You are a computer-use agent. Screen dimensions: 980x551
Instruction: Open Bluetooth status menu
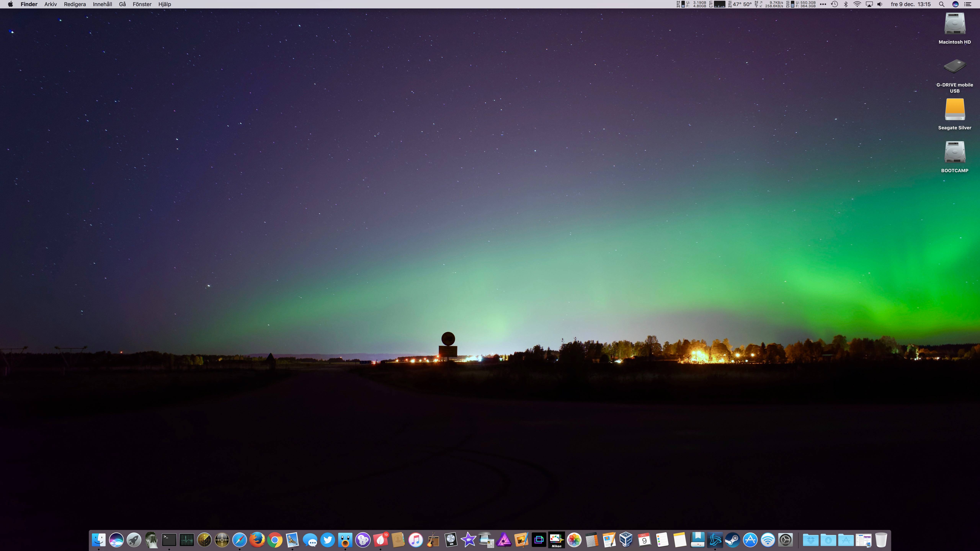pyautogui.click(x=846, y=4)
